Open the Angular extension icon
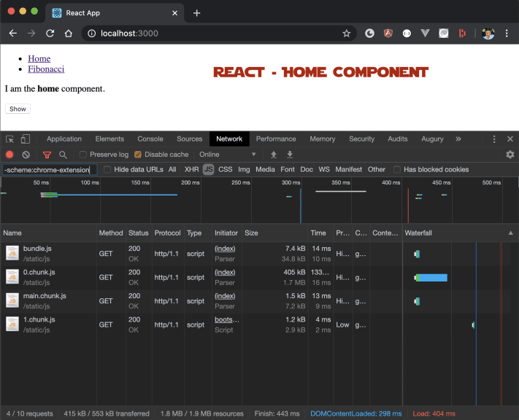519x420 pixels. coord(388,33)
